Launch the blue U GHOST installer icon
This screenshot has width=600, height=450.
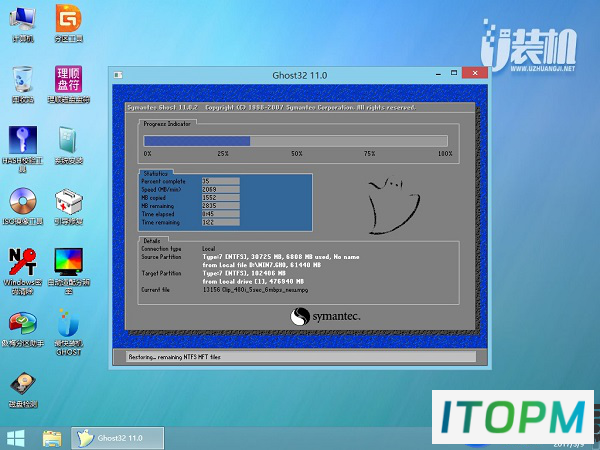pyautogui.click(x=68, y=332)
